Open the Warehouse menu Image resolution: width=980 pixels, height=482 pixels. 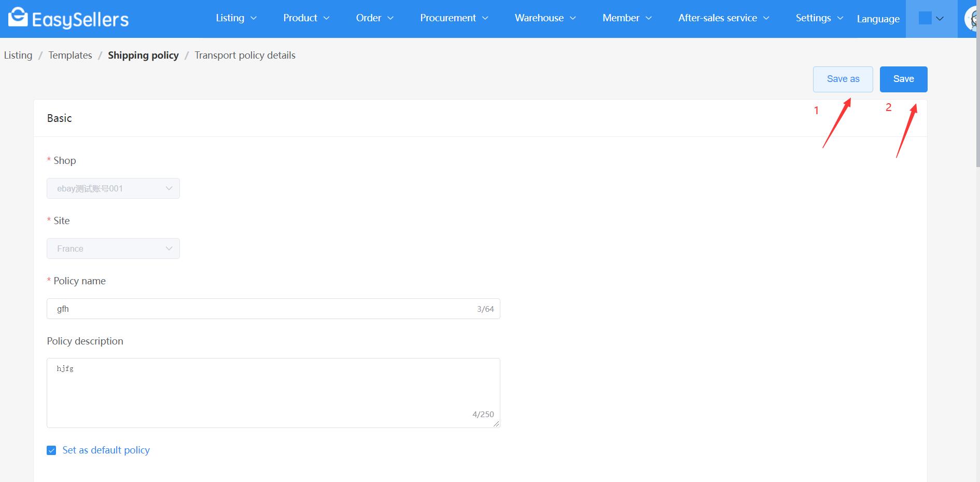pos(545,18)
